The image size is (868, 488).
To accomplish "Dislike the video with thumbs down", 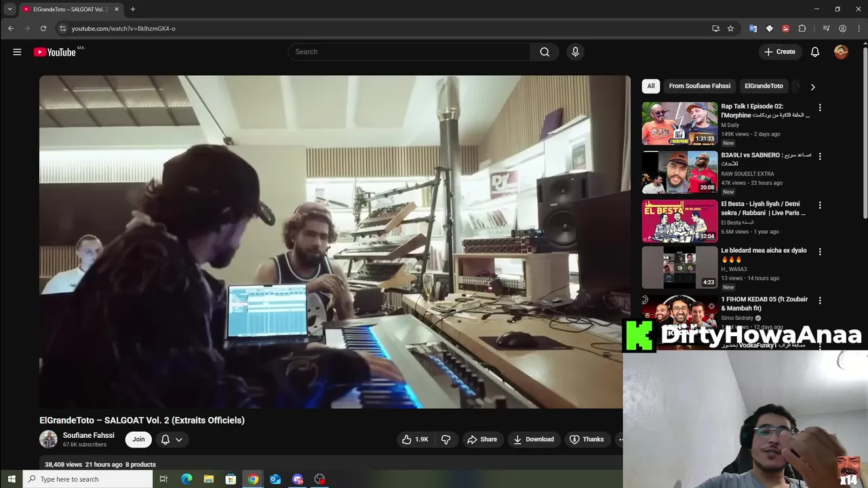I will [446, 439].
